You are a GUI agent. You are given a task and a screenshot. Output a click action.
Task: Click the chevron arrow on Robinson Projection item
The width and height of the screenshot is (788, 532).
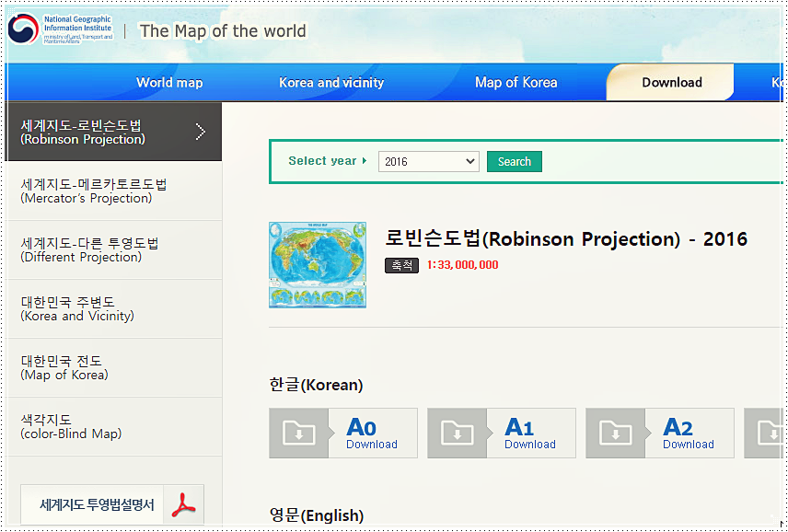[x=201, y=132]
